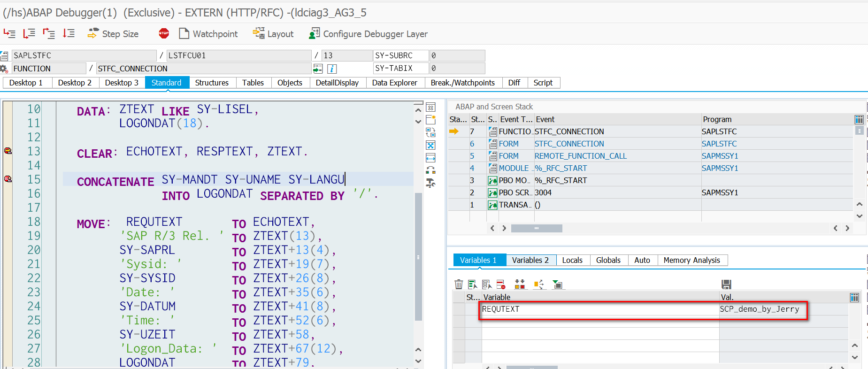
Task: Click the delete row icon in variables toolbar
Action: [x=501, y=284]
